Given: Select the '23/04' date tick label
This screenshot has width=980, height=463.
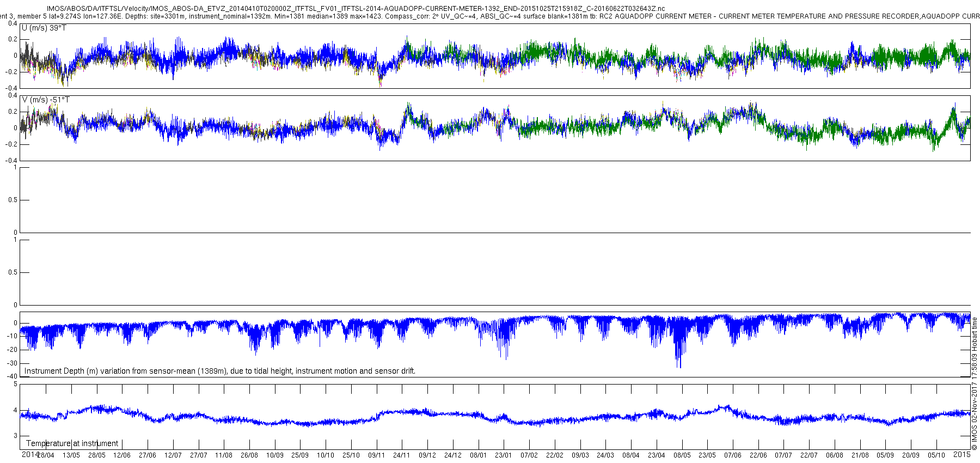Looking at the screenshot, I should [657, 455].
